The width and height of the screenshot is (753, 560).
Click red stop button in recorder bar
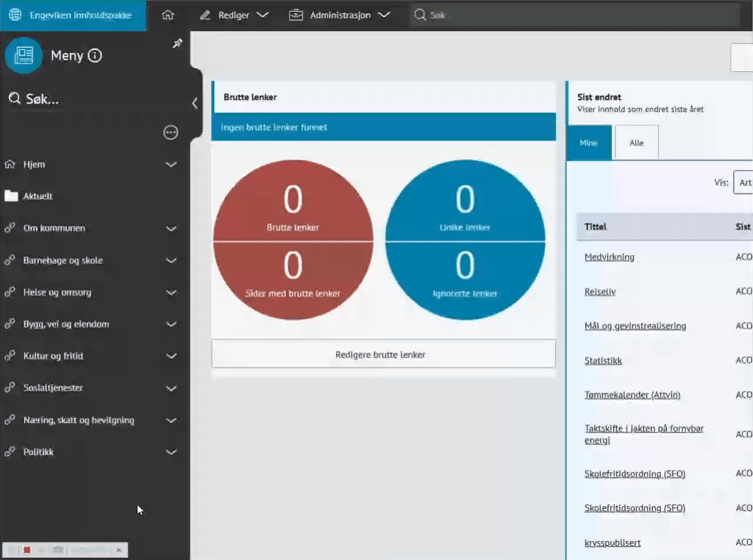pos(27,549)
